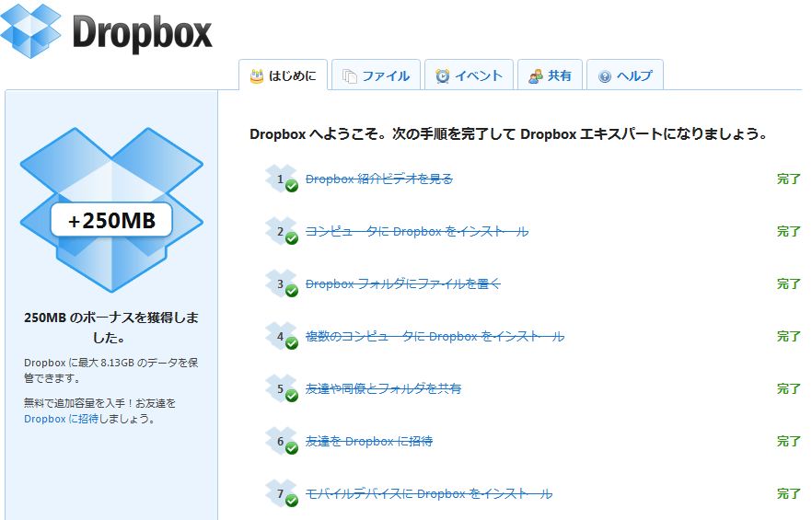Click the clock icon on イベント tab
The height and width of the screenshot is (520, 812).
coord(442,76)
